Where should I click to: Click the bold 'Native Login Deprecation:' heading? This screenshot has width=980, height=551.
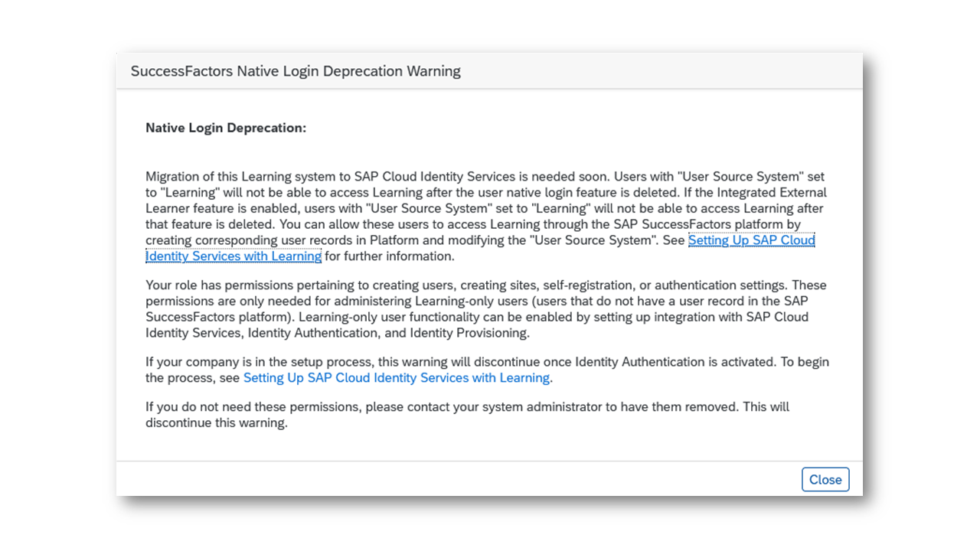[226, 128]
